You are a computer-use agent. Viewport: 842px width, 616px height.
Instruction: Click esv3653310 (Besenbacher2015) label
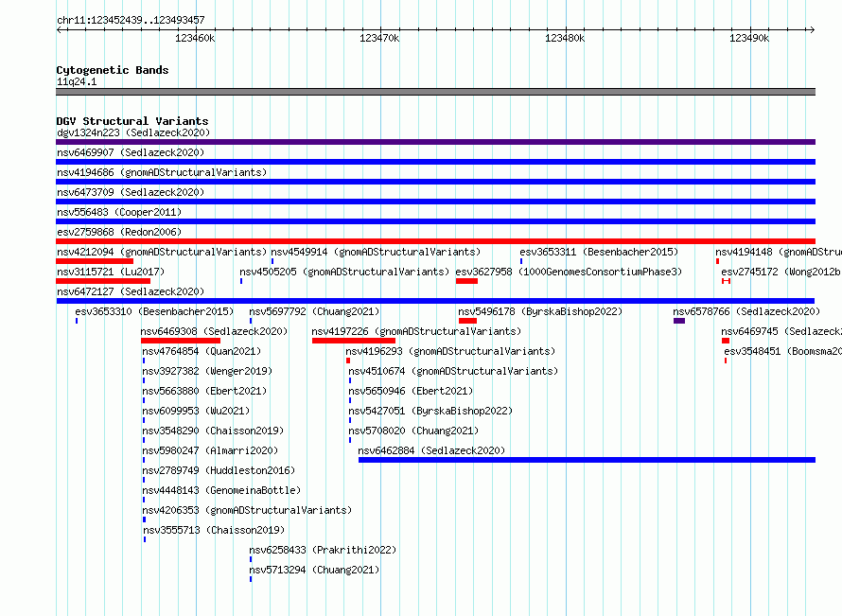(154, 311)
